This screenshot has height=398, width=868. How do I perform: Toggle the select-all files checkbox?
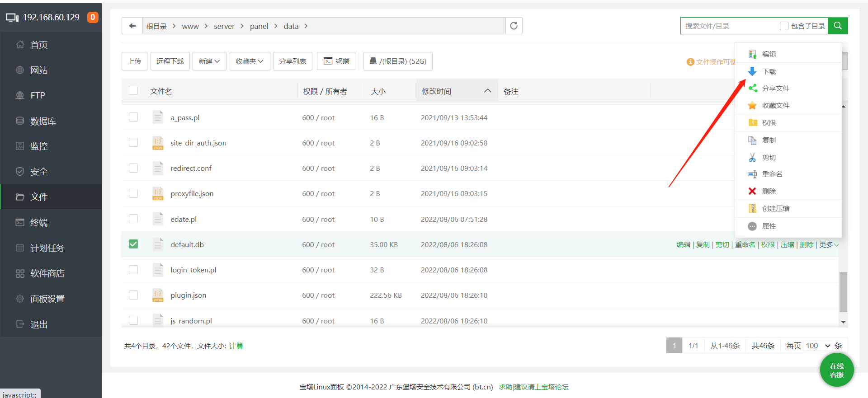[133, 90]
